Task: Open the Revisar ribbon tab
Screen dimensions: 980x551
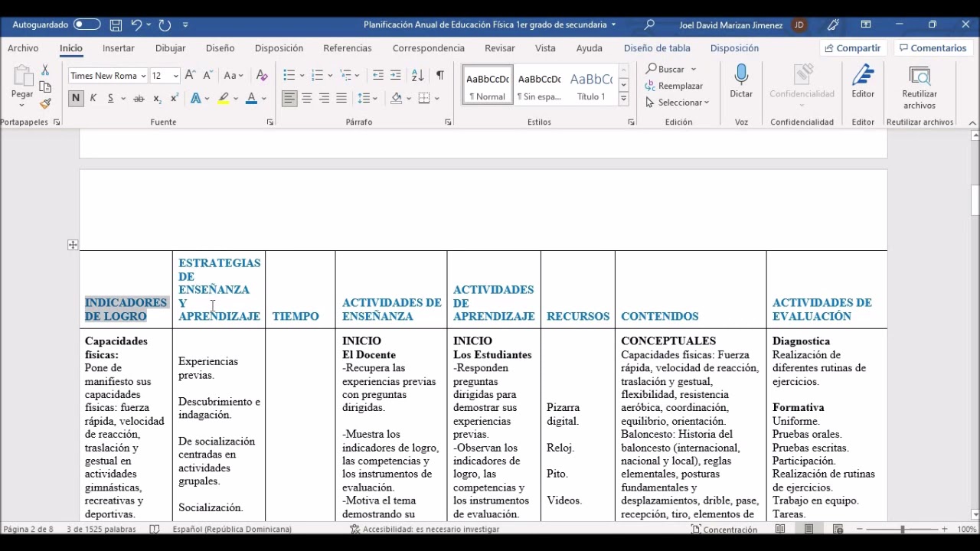Action: 499,47
